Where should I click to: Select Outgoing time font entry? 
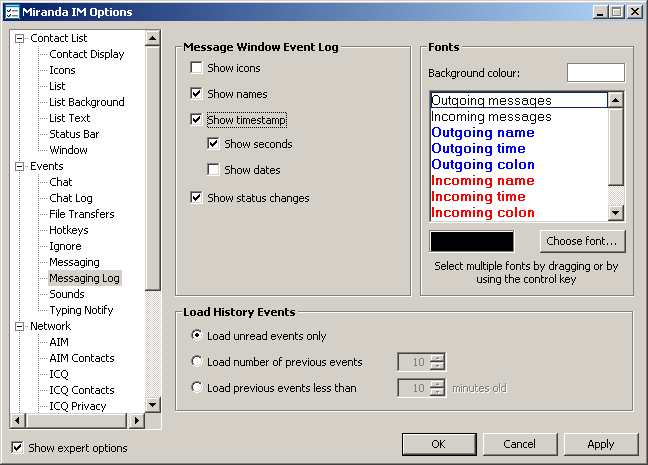click(x=519, y=148)
